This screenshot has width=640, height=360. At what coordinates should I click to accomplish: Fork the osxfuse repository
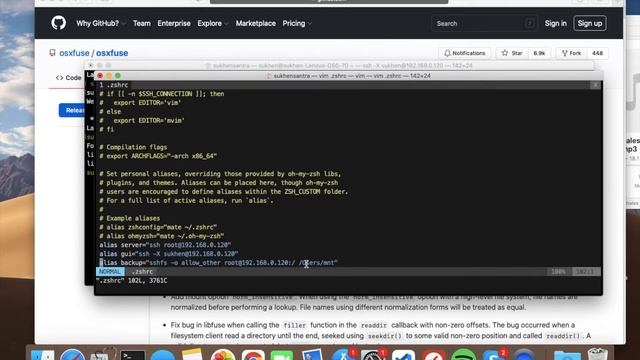click(x=571, y=53)
